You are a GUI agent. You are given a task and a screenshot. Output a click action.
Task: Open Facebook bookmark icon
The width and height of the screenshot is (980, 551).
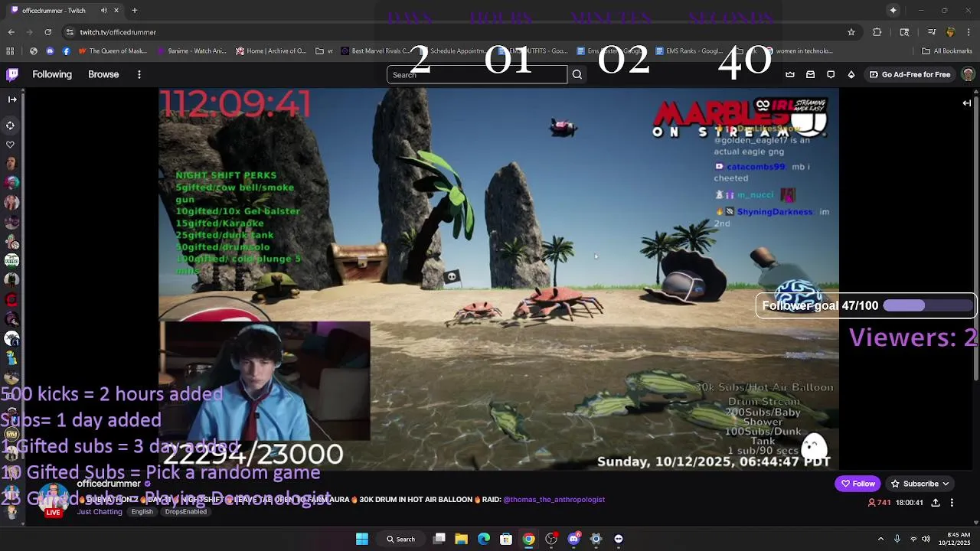click(x=66, y=51)
